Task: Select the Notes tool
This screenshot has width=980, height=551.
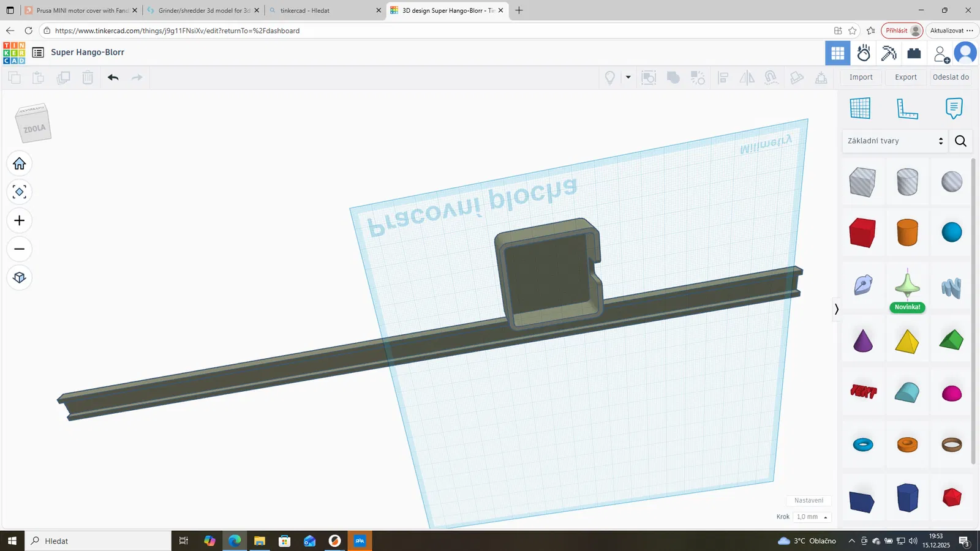Action: pyautogui.click(x=954, y=108)
